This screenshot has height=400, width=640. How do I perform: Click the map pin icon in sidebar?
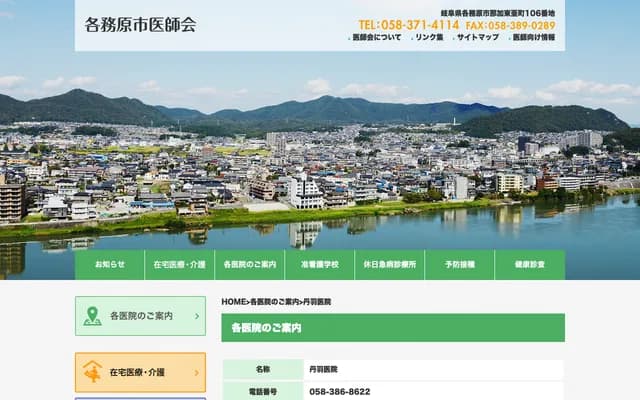click(92, 316)
